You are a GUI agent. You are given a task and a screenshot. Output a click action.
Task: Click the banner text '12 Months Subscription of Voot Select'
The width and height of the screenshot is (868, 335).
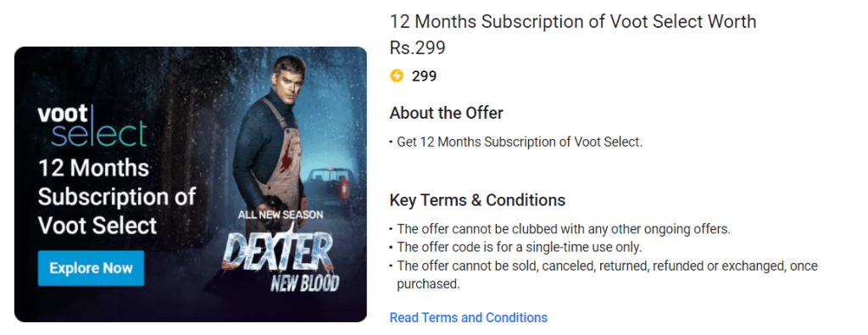(117, 197)
